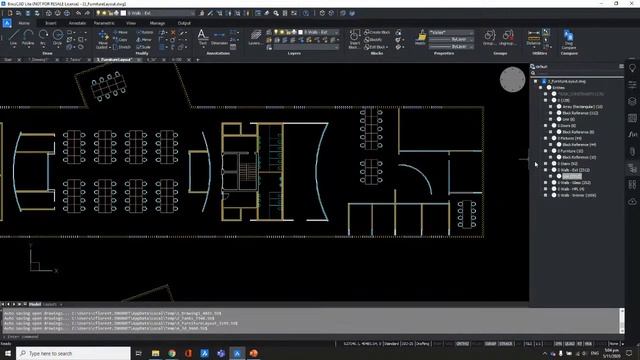Collapse the 0 Doors layer node

(545, 126)
